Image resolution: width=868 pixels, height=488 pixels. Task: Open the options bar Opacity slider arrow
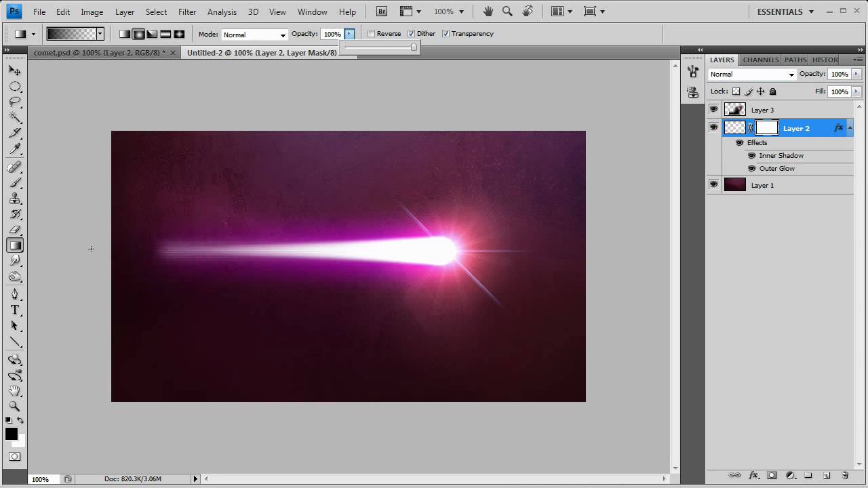[349, 34]
